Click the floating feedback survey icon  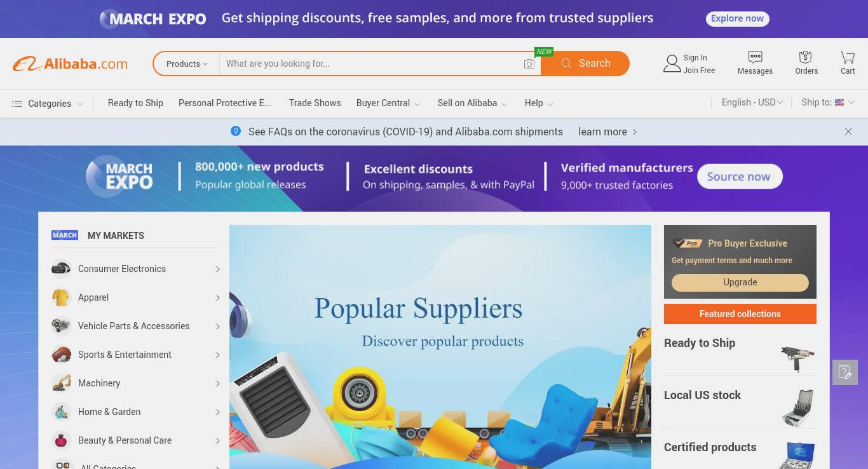coord(845,372)
